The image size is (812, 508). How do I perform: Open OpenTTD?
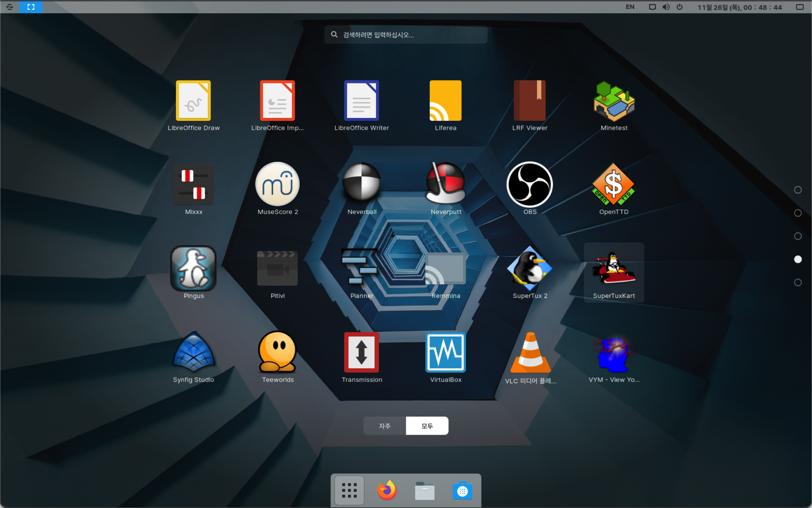coord(614,189)
